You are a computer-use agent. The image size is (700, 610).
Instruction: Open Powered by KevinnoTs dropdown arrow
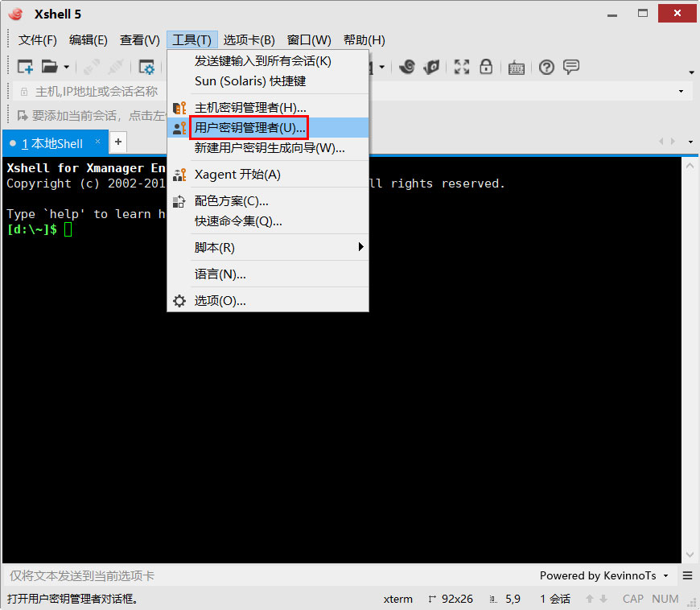665,576
